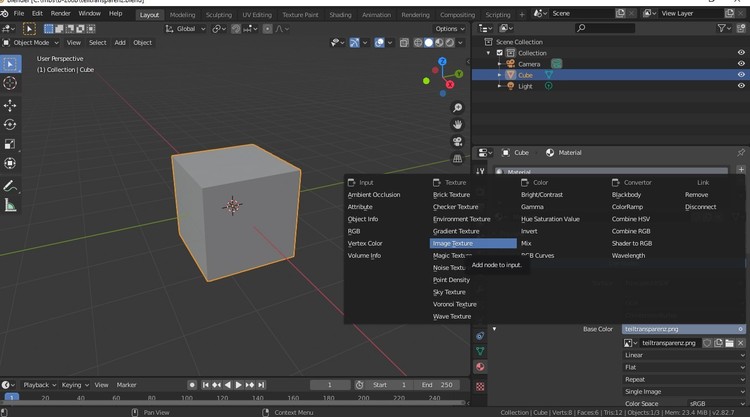Open Keying dropdown in timeline
The image size is (750, 417).
tap(75, 385)
